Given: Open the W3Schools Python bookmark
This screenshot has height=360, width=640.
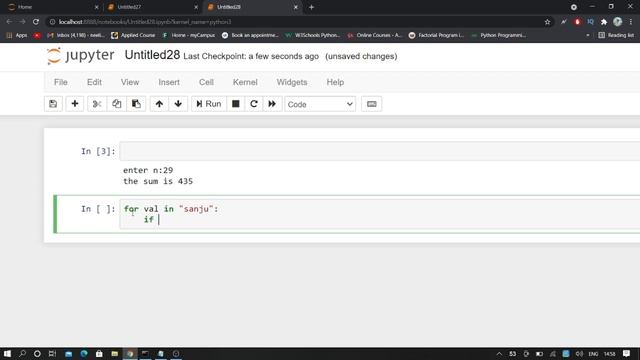Looking at the screenshot, I should 313,36.
